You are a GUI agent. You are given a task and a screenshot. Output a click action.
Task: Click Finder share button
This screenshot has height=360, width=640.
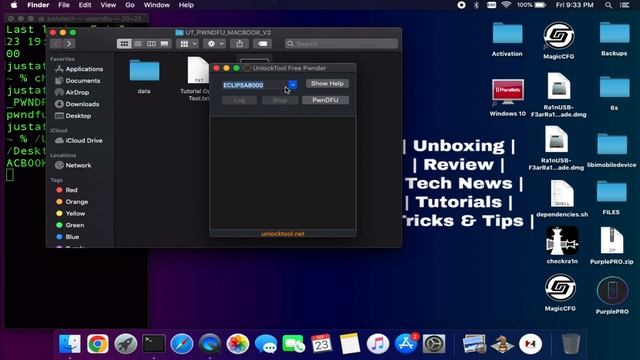point(240,44)
